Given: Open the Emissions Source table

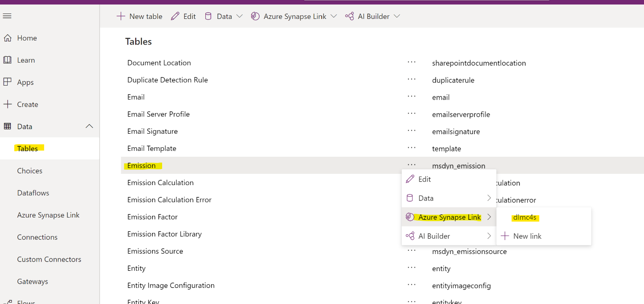Looking at the screenshot, I should [155, 251].
